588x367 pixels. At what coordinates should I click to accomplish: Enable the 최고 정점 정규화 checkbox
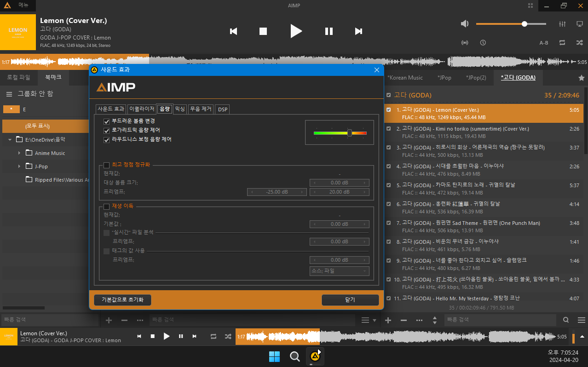pos(107,166)
